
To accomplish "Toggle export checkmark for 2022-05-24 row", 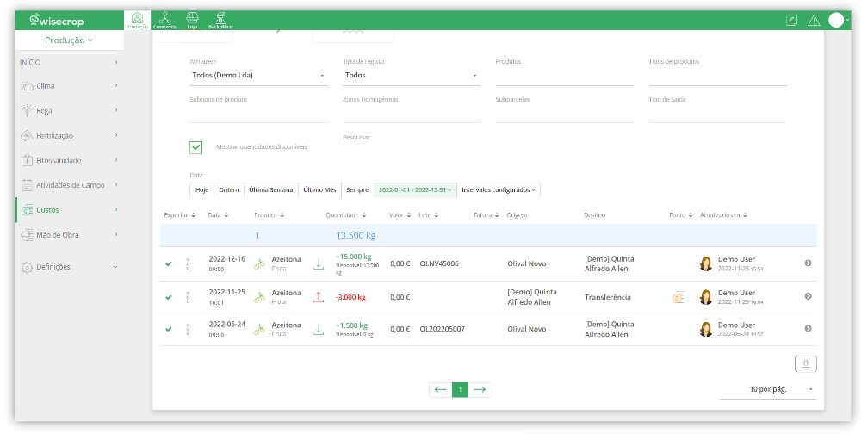I will click(169, 329).
